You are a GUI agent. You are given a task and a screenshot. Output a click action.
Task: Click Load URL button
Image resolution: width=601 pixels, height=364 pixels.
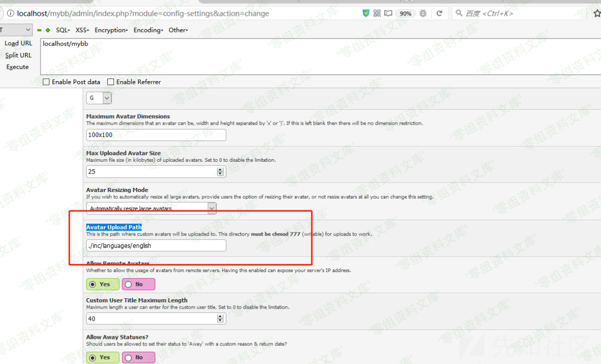point(18,43)
